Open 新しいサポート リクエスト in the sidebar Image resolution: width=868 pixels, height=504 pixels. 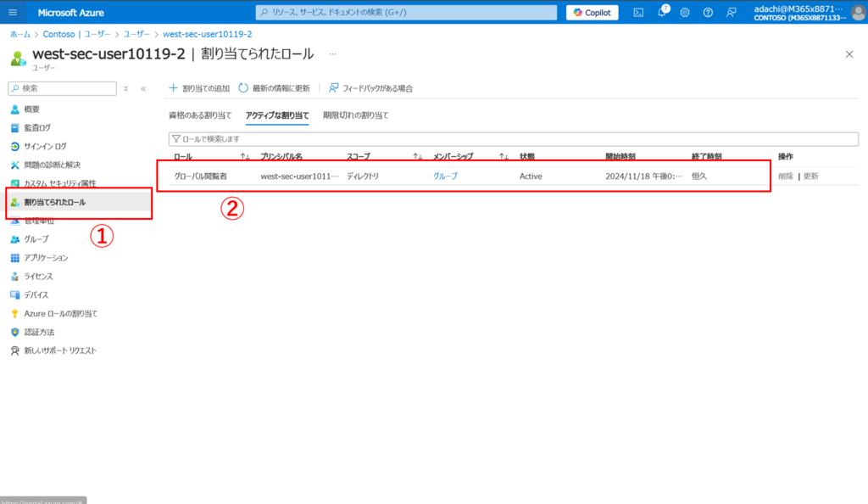point(60,350)
